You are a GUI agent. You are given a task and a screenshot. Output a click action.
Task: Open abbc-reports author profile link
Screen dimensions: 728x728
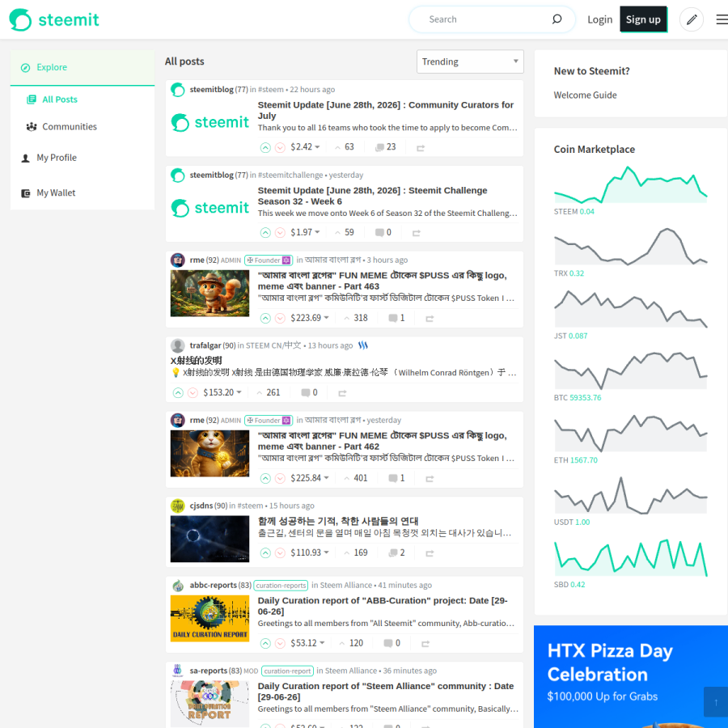coord(213,585)
